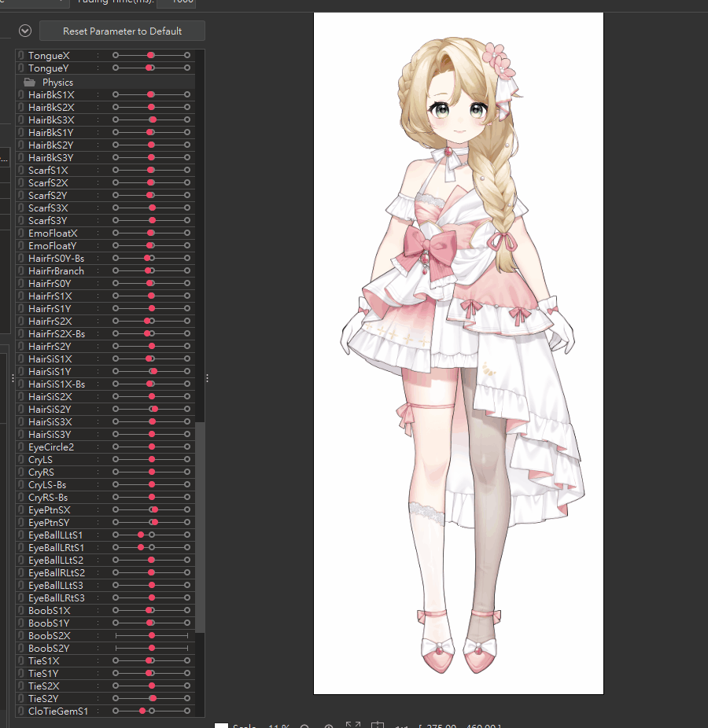Click the EyeBallLLtS3 parameter name
The width and height of the screenshot is (708, 728).
point(55,586)
